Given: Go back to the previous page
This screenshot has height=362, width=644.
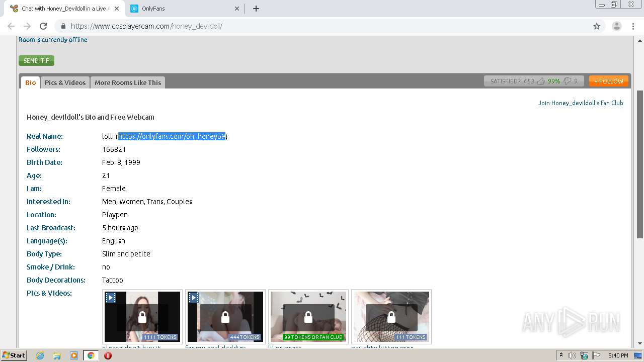Looking at the screenshot, I should [x=11, y=26].
